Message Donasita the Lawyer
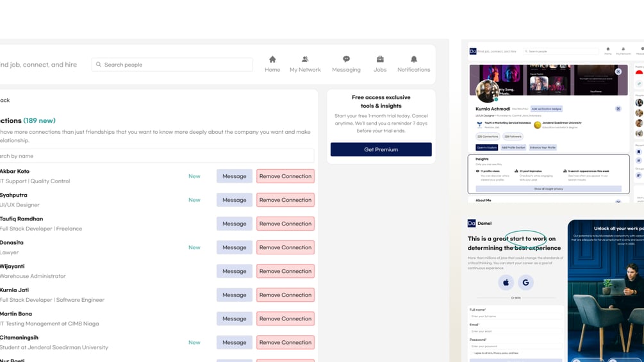The width and height of the screenshot is (644, 362). [x=234, y=247]
